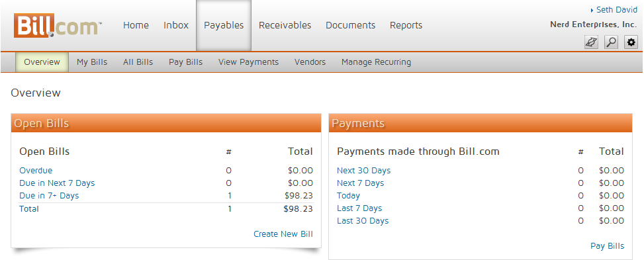Click the count 1 in the Due in 7+ Days row

coord(229,196)
